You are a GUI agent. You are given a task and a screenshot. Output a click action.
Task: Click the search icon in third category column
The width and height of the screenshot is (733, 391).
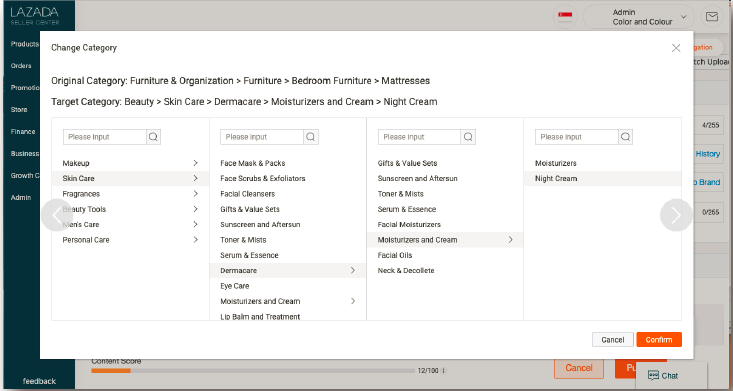click(x=468, y=137)
